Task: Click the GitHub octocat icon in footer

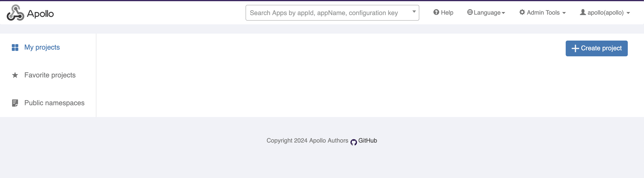Action: pos(354,142)
